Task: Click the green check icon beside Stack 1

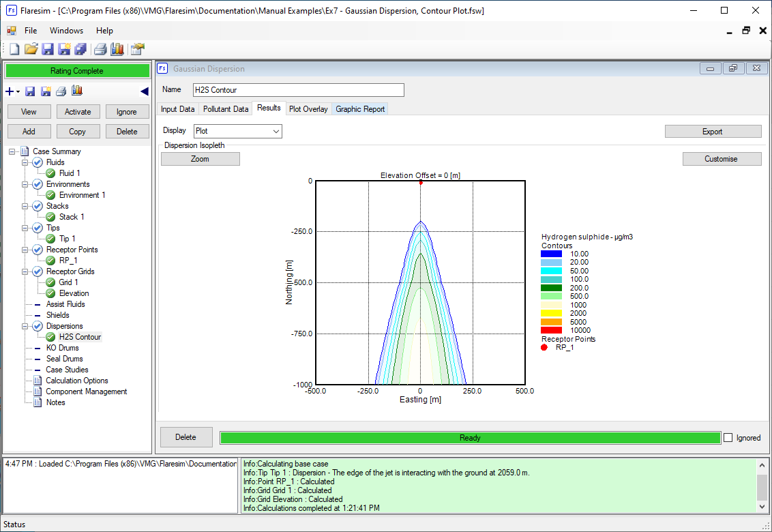Action: [x=50, y=217]
